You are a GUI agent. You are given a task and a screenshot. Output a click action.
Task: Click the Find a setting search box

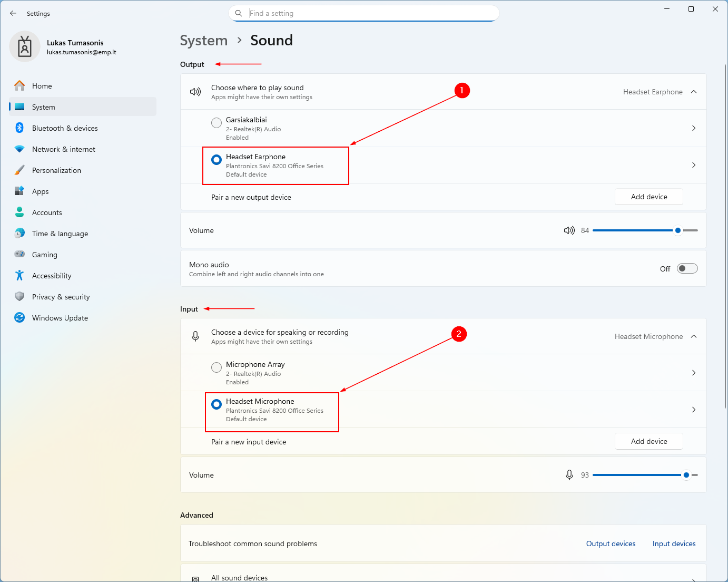pos(363,13)
